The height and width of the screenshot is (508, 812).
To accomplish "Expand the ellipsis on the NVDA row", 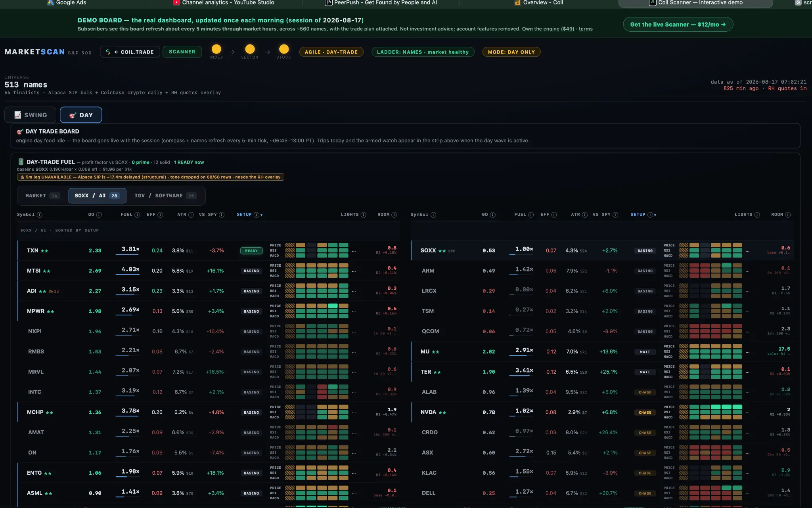I will click(747, 413).
